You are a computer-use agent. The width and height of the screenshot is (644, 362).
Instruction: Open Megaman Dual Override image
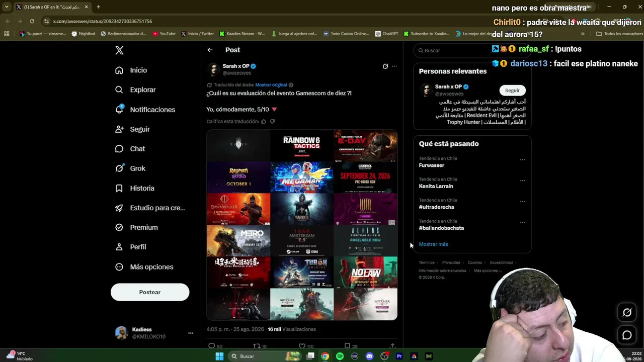click(302, 177)
